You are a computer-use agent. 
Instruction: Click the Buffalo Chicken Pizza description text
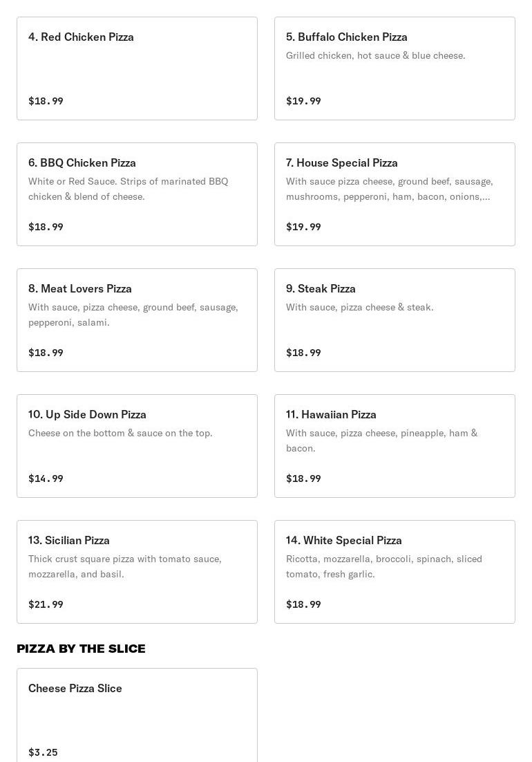375,55
